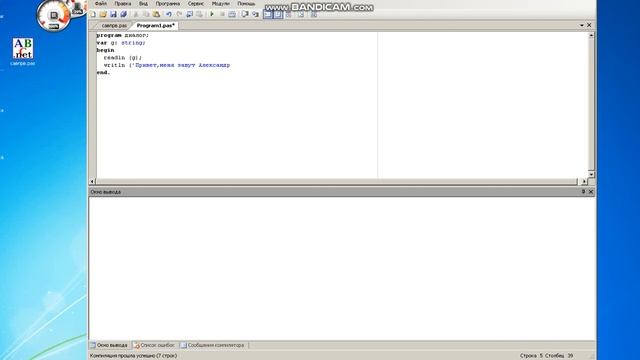This screenshot has width=640, height=360.
Task: Click the 'program' code line
Action: click(x=123, y=36)
